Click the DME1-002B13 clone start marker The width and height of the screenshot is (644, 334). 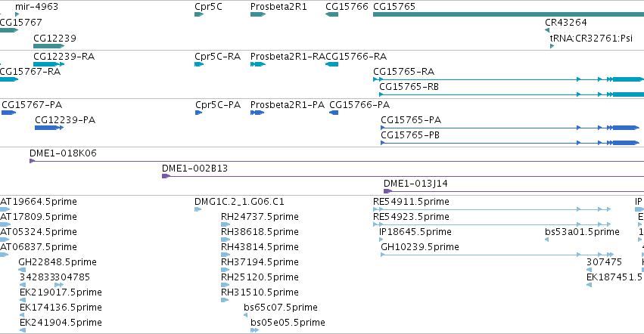166,176
